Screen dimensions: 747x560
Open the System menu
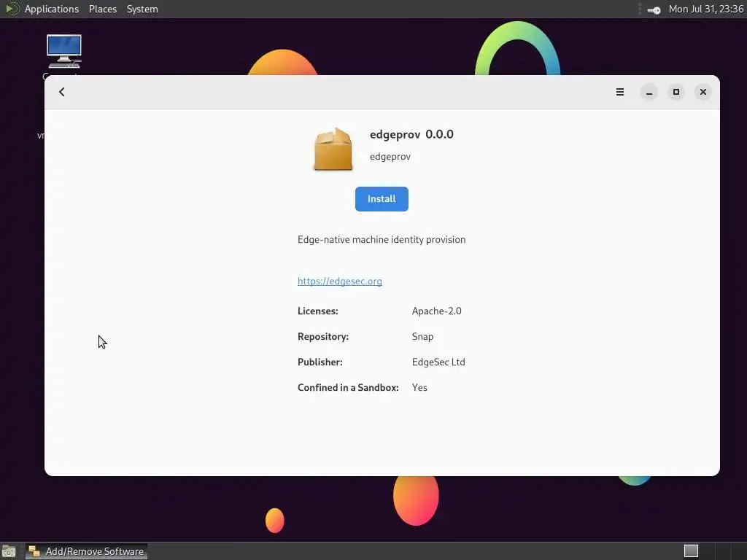142,9
